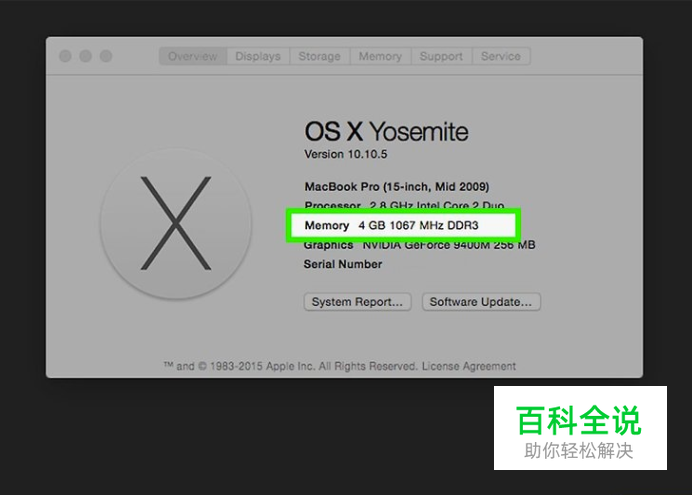
Task: Close the About This Mac window
Action: pyautogui.click(x=65, y=56)
